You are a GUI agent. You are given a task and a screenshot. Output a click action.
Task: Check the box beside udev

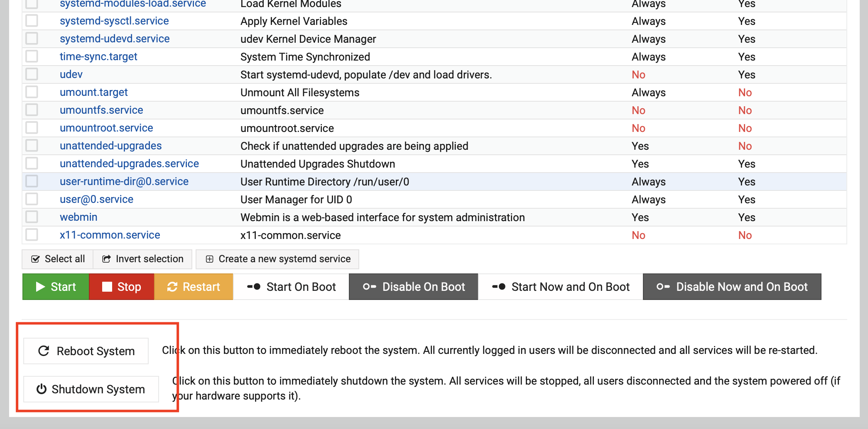32,74
